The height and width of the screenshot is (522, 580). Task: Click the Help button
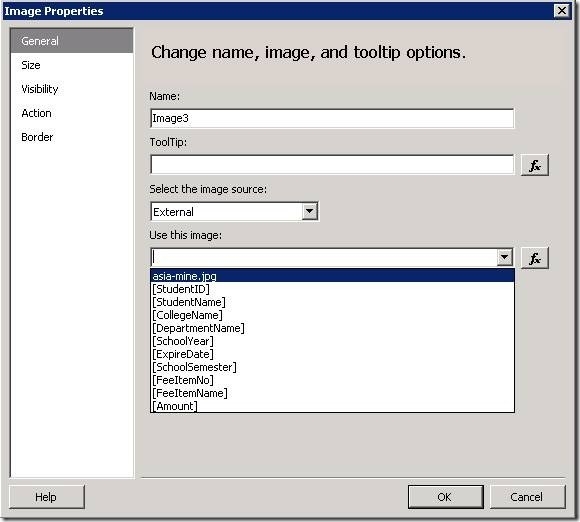coord(47,497)
